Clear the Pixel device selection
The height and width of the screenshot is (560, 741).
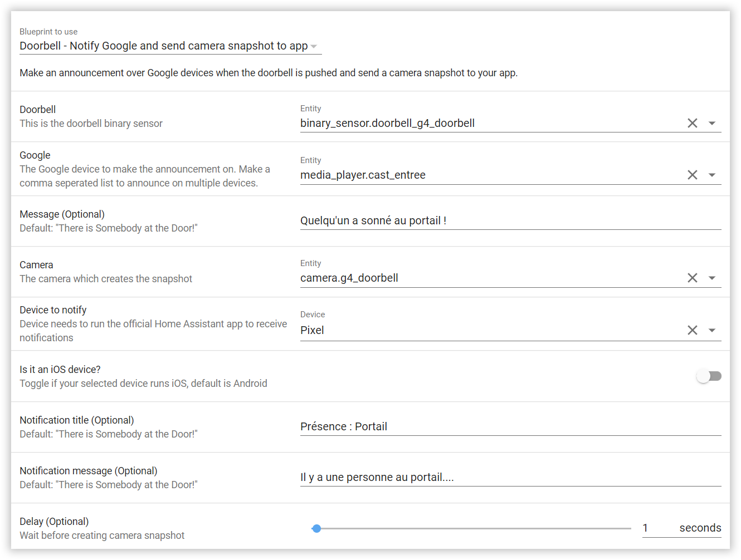pyautogui.click(x=692, y=330)
